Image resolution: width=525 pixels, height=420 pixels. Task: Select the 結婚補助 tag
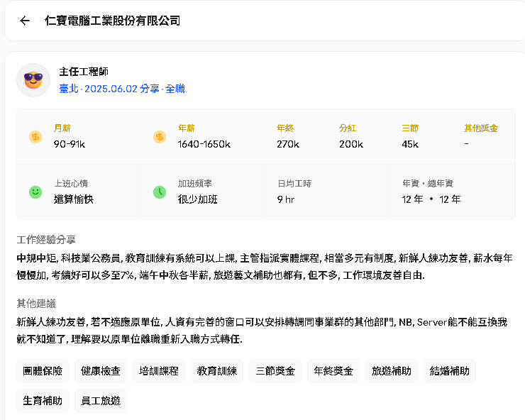point(450,371)
